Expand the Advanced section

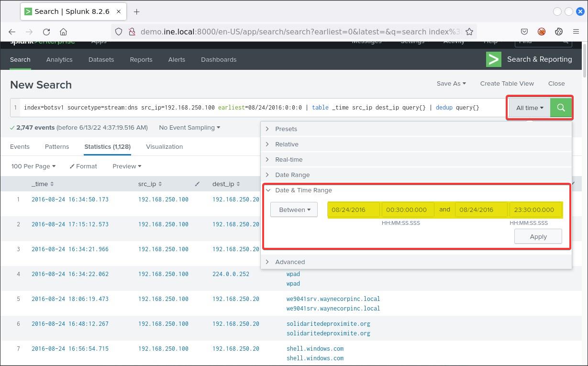pos(289,262)
